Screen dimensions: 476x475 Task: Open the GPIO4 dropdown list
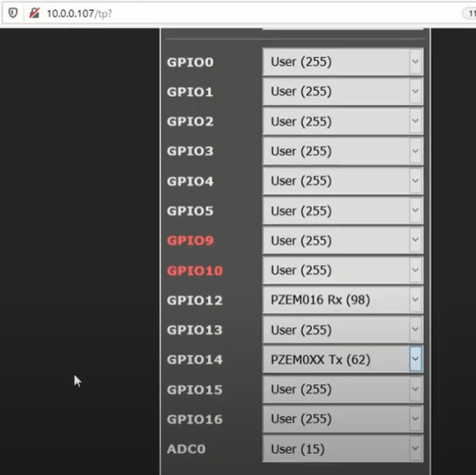(342, 181)
